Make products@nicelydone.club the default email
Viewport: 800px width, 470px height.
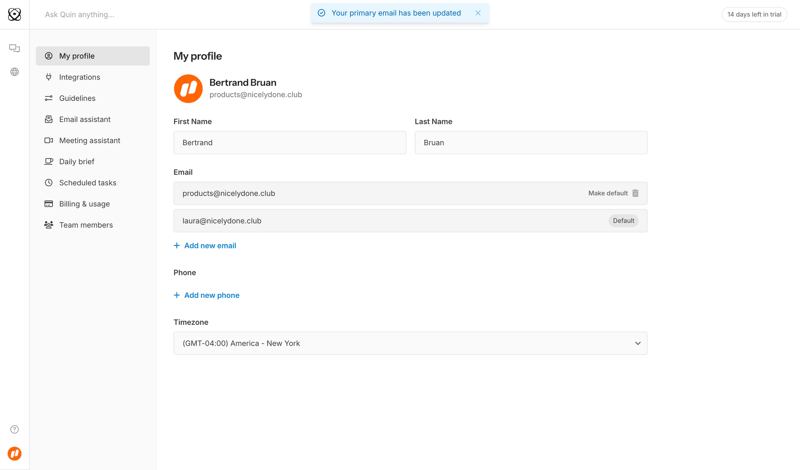607,193
